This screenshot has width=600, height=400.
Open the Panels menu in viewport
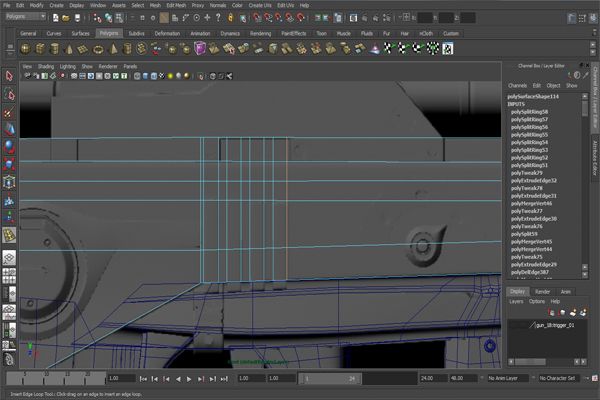tap(130, 66)
